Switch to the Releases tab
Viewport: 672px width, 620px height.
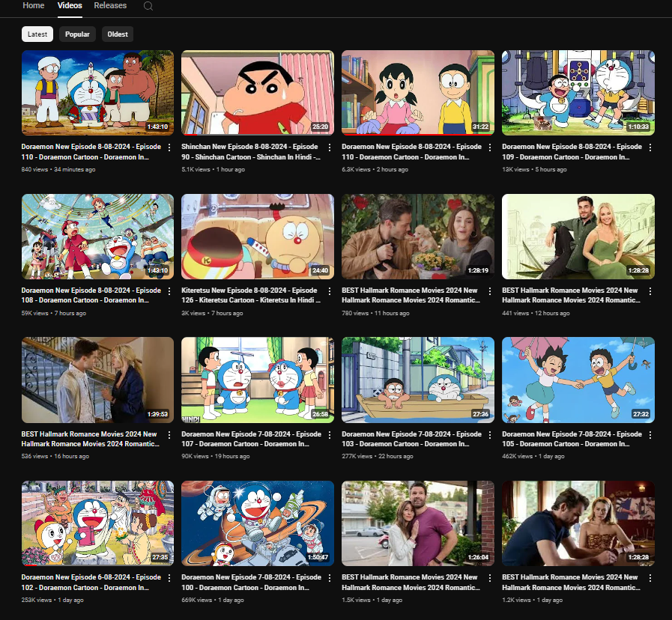pyautogui.click(x=110, y=5)
